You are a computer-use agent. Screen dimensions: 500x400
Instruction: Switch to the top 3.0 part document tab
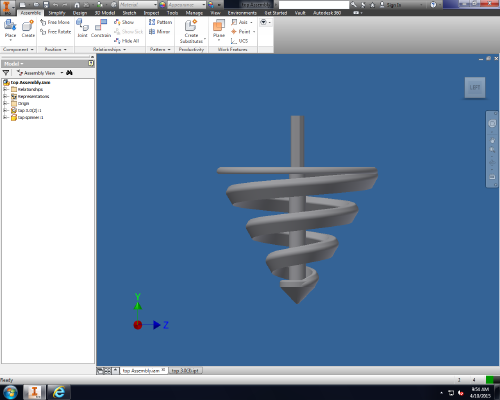click(185, 371)
